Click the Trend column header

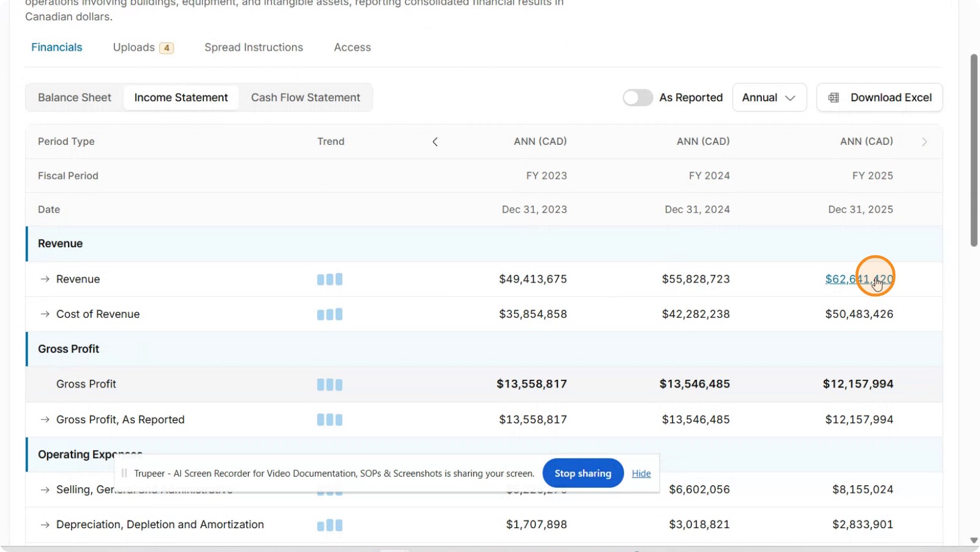(x=331, y=141)
